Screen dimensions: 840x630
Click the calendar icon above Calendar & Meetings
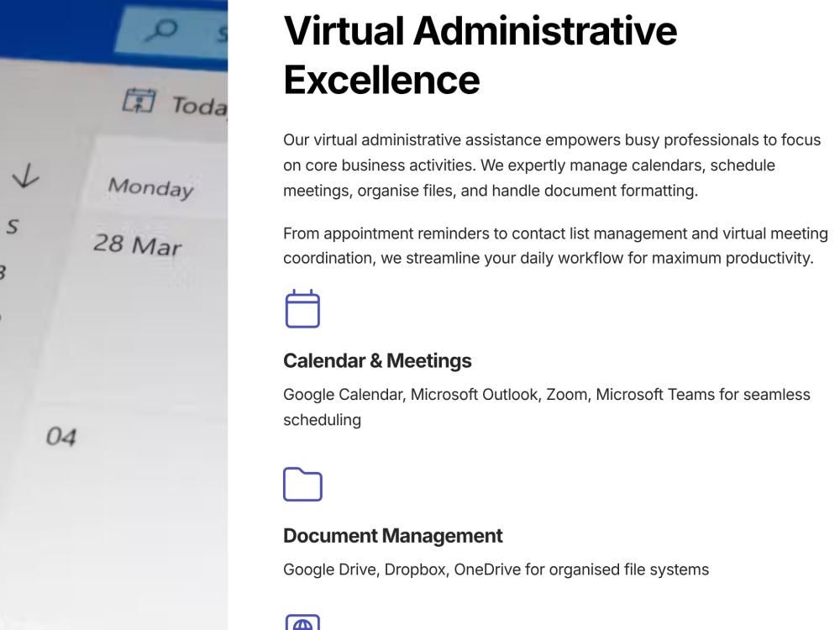point(302,308)
